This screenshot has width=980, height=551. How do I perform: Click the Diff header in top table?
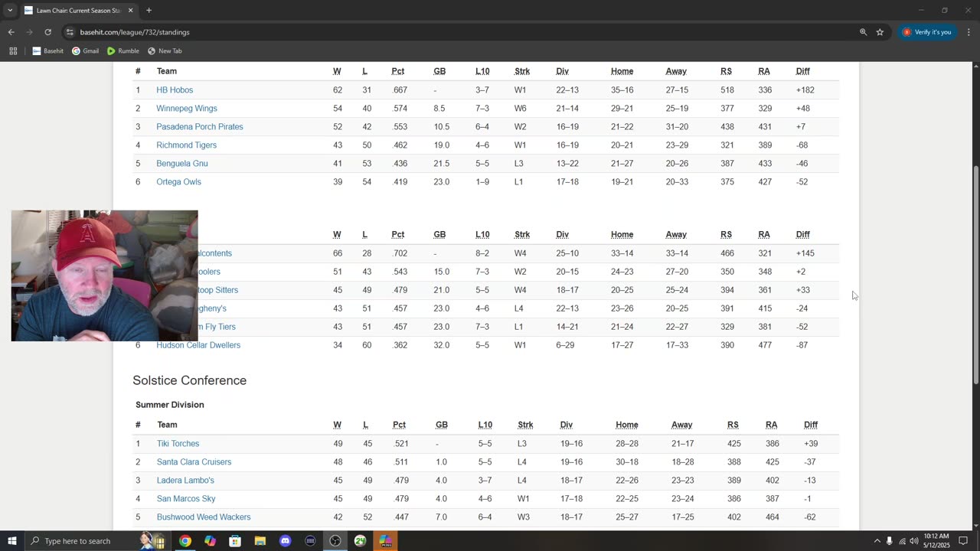[802, 71]
